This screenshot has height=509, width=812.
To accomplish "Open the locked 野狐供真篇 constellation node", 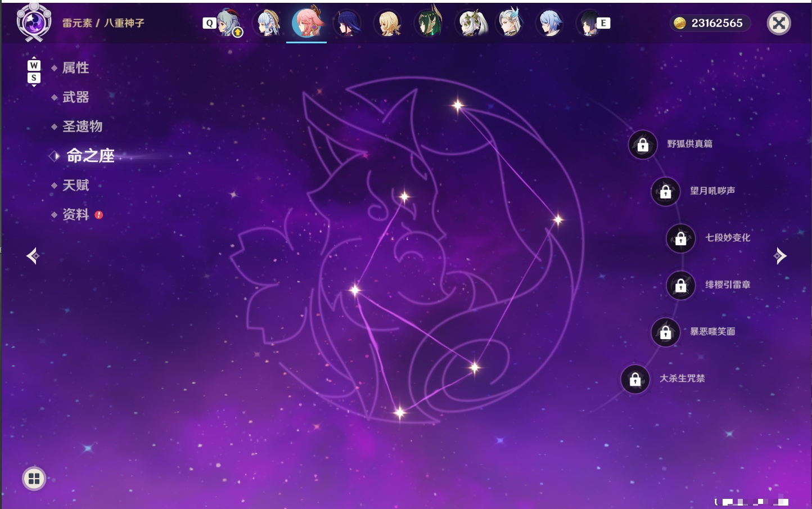I will coord(643,145).
